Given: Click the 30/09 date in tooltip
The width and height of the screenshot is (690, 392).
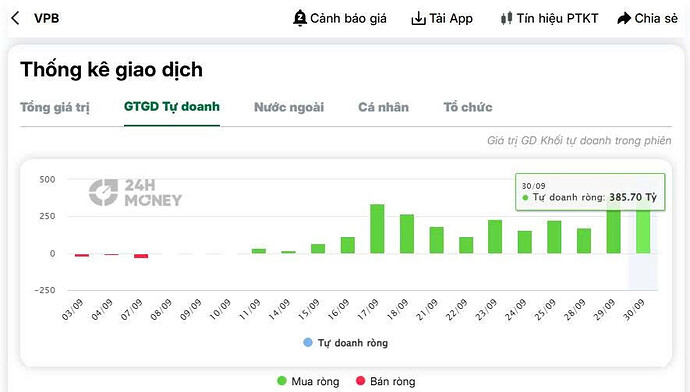Looking at the screenshot, I should click(x=533, y=186).
